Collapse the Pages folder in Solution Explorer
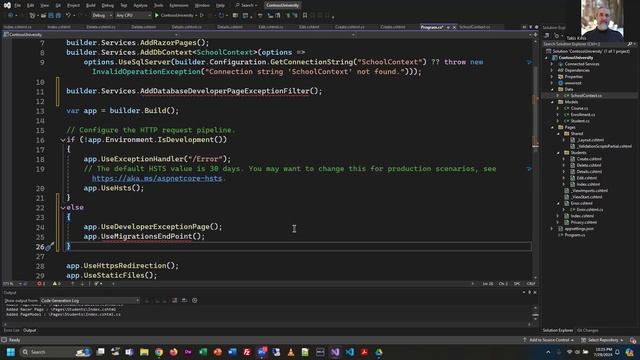This screenshot has width=640, height=360. click(553, 127)
